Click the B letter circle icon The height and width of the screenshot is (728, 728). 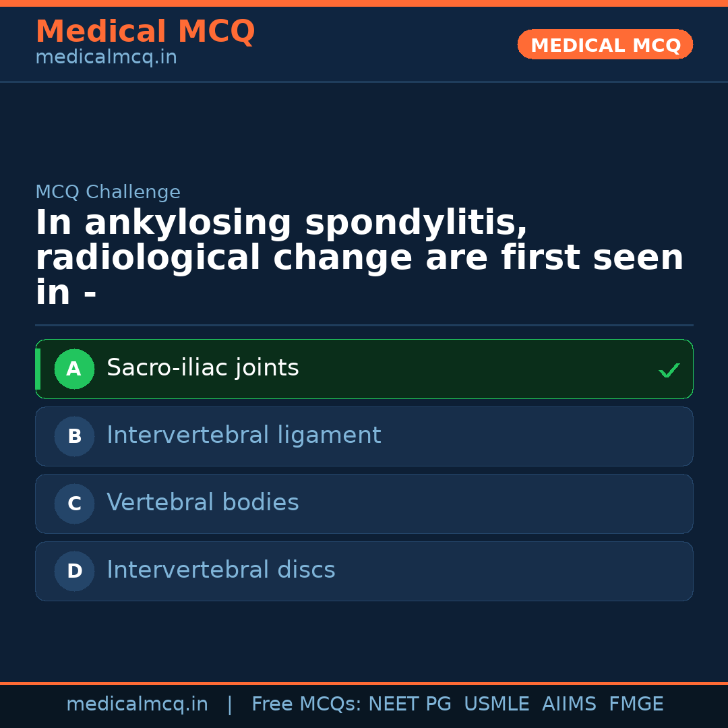[x=74, y=437]
